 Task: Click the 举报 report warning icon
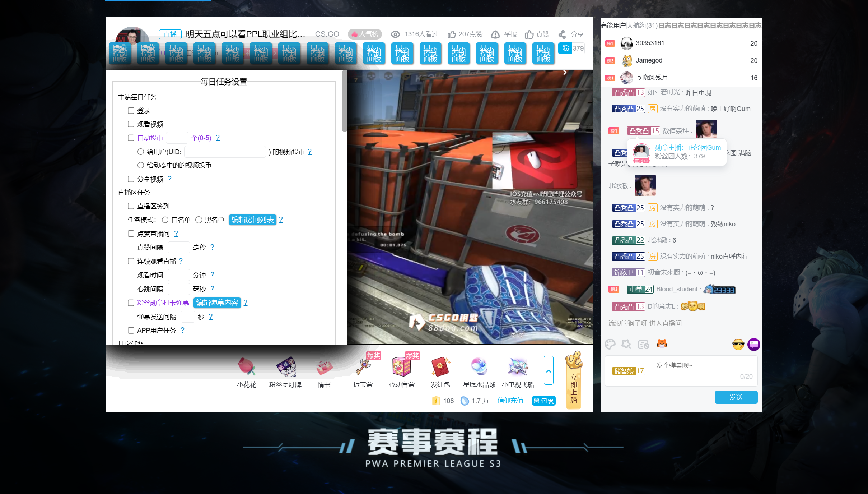click(x=495, y=34)
